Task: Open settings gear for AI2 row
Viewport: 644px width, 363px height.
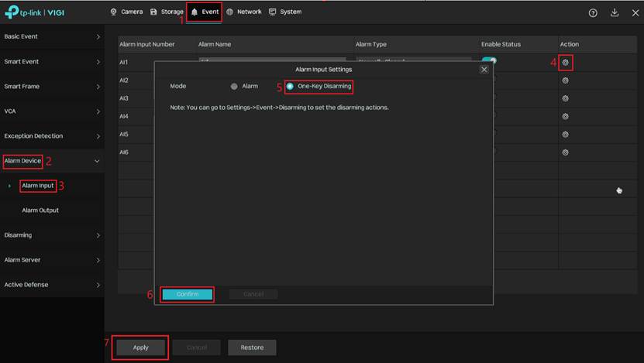Action: (x=566, y=80)
